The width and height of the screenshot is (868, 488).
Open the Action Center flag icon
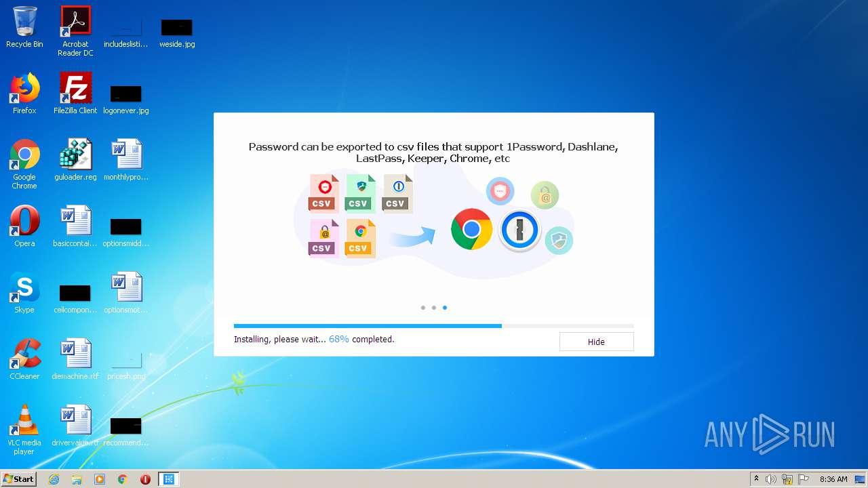tap(804, 479)
